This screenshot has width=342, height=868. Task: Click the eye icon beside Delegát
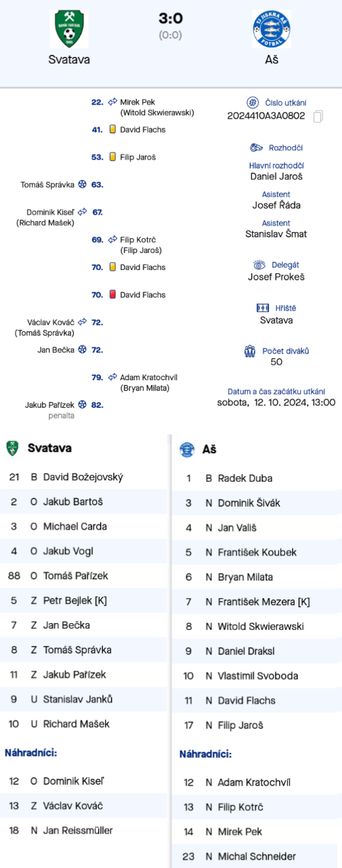[x=259, y=265]
